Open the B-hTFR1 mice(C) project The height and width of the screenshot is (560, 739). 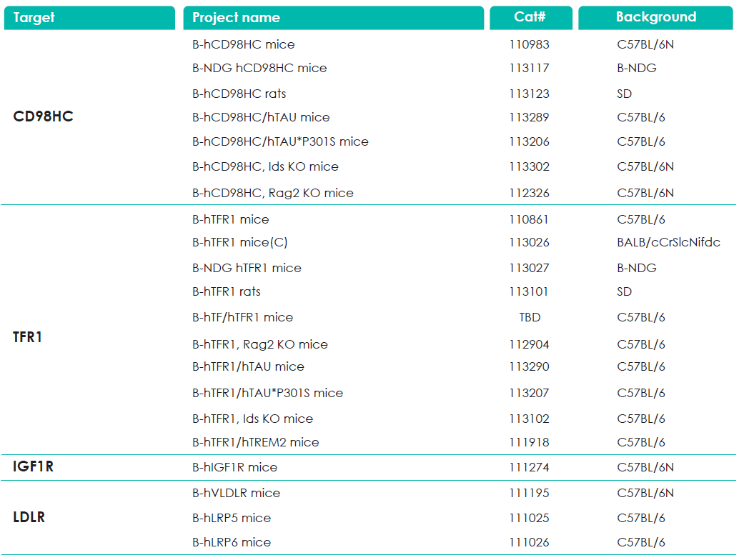(239, 242)
